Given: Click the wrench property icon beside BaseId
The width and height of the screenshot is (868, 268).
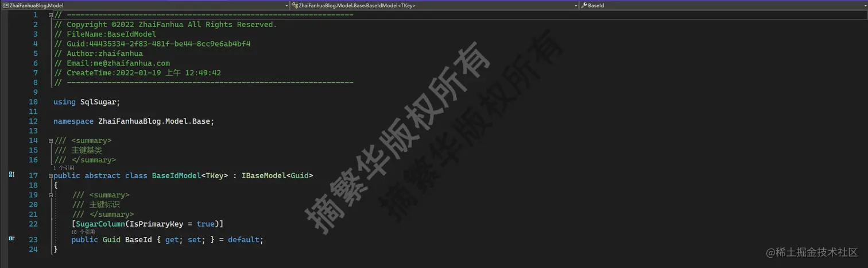Looking at the screenshot, I should pos(584,5).
